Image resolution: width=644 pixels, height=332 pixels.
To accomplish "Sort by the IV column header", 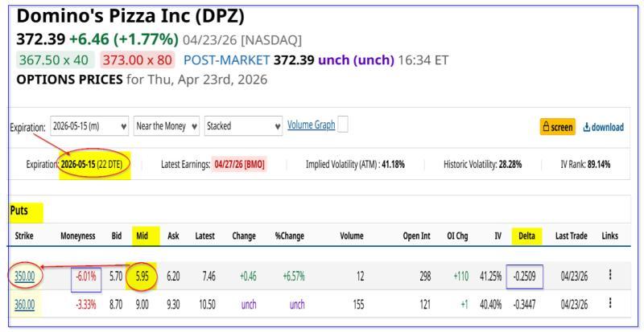I will pos(497,236).
